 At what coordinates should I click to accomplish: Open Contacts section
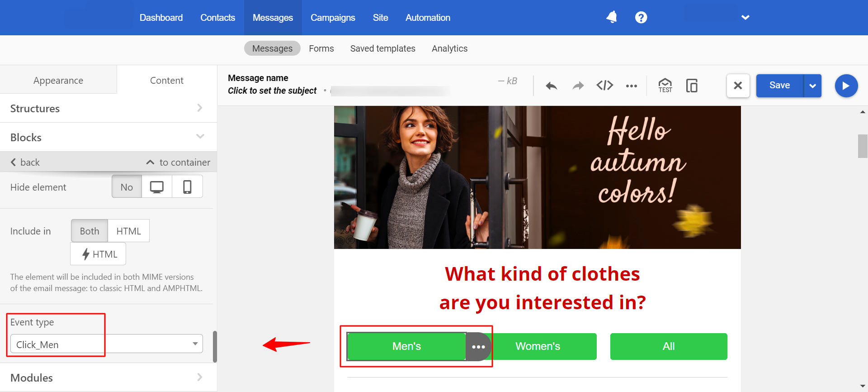pos(217,18)
